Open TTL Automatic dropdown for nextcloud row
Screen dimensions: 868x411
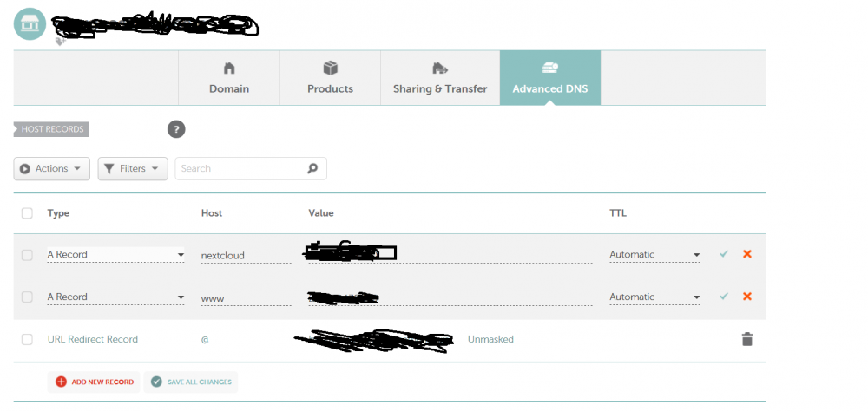click(654, 254)
